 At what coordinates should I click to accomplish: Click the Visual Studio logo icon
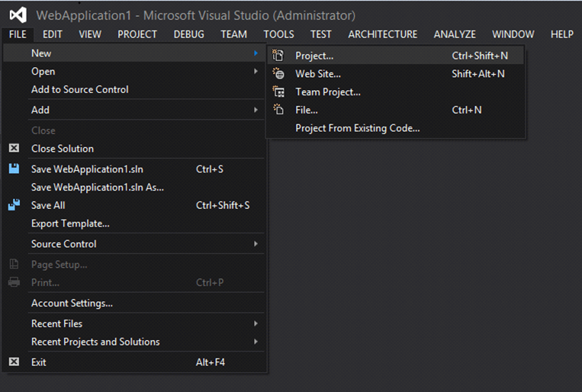(x=18, y=15)
